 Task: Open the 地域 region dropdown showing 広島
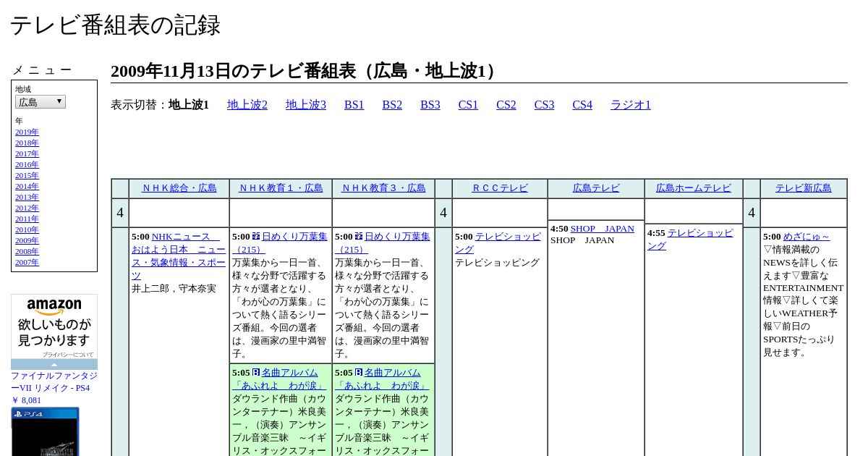(41, 102)
